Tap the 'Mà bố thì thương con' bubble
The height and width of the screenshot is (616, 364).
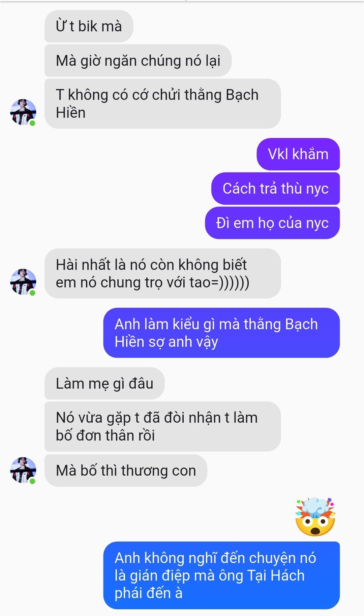(x=126, y=471)
